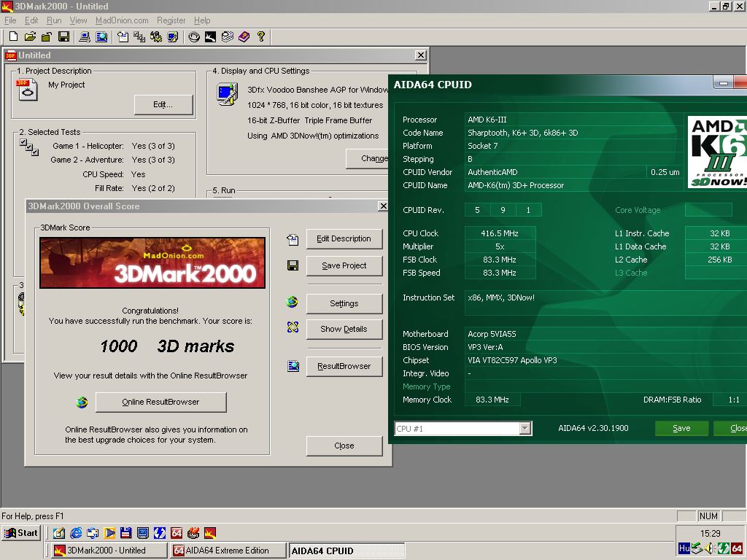Click the Hu keyboard language tray icon
Image resolution: width=747 pixels, height=560 pixels.
coord(684,548)
